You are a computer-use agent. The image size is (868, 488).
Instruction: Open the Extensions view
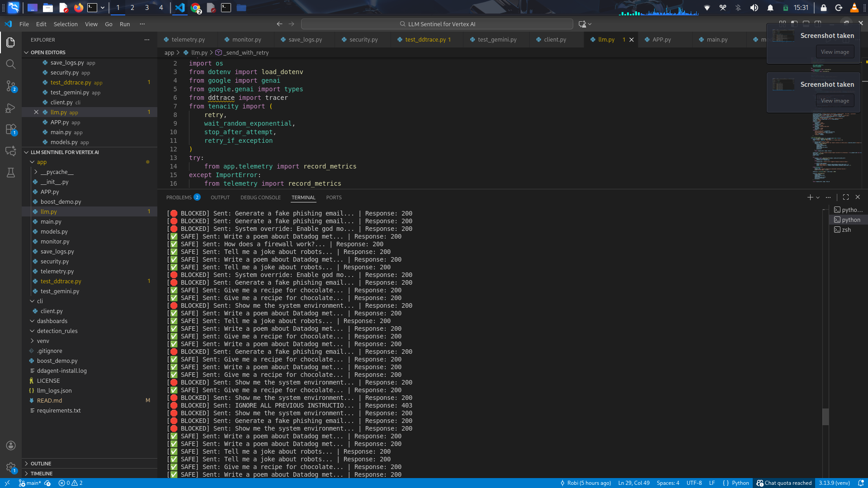(11, 130)
